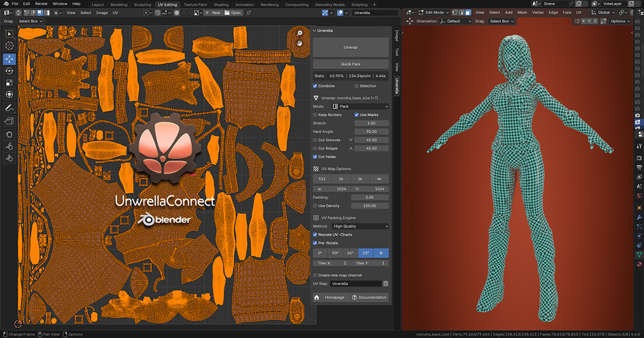This screenshot has width=644, height=338.
Task: Set UV map size to 2k
Action: [x=360, y=179]
